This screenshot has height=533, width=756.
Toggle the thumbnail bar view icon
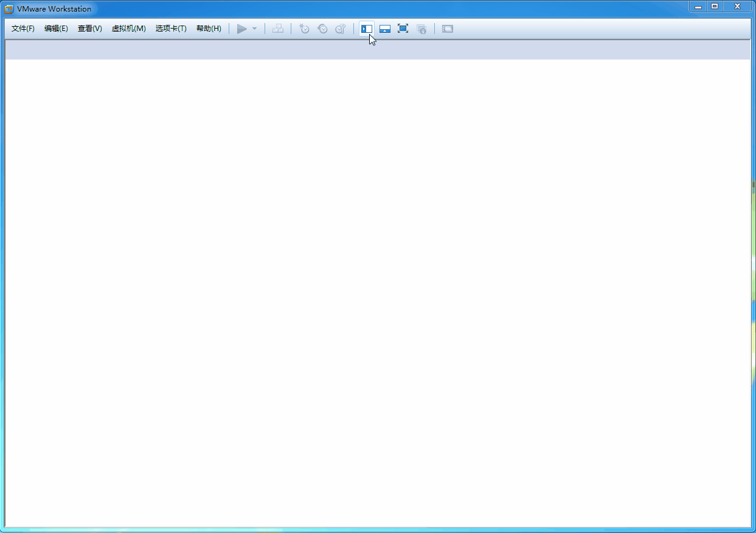point(385,29)
